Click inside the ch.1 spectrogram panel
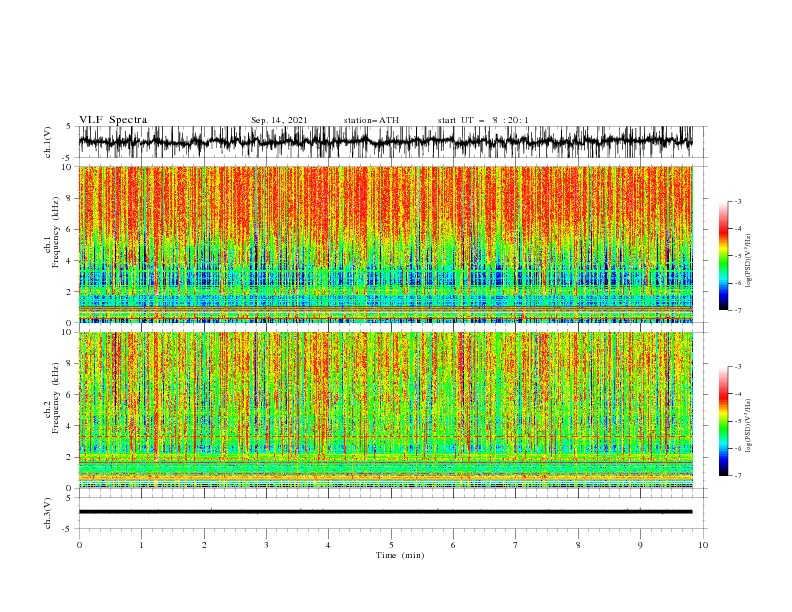 tap(385, 244)
